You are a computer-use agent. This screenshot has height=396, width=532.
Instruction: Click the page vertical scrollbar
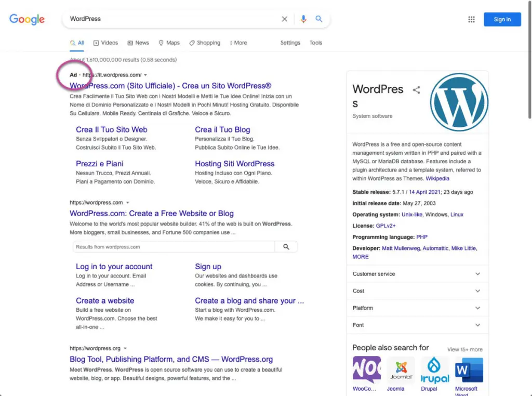529,61
